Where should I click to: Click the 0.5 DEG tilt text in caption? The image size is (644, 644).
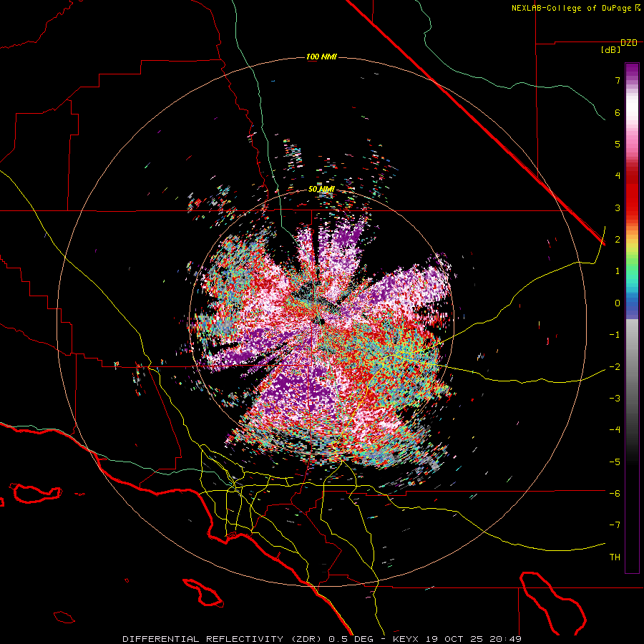(351, 639)
